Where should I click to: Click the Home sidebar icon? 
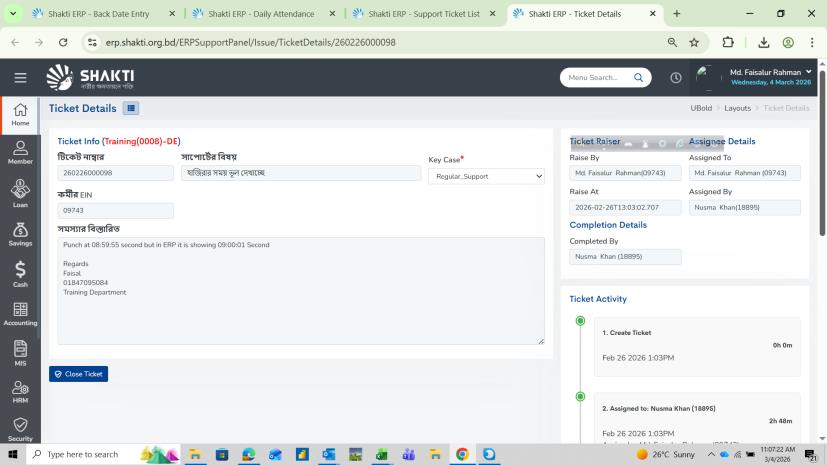[x=20, y=114]
